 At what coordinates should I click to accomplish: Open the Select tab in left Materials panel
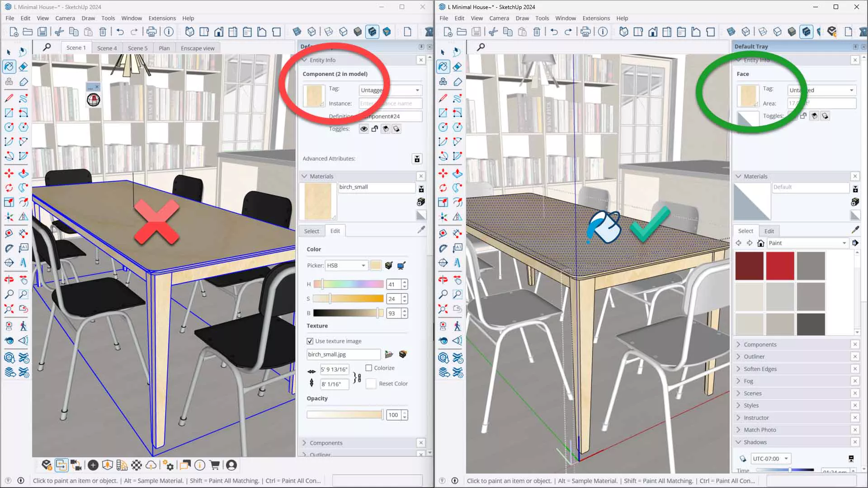(x=311, y=231)
